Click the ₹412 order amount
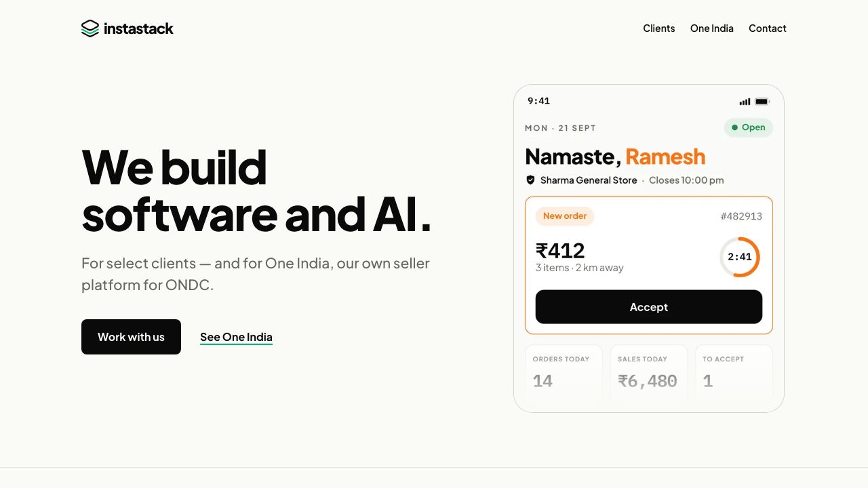 [560, 251]
